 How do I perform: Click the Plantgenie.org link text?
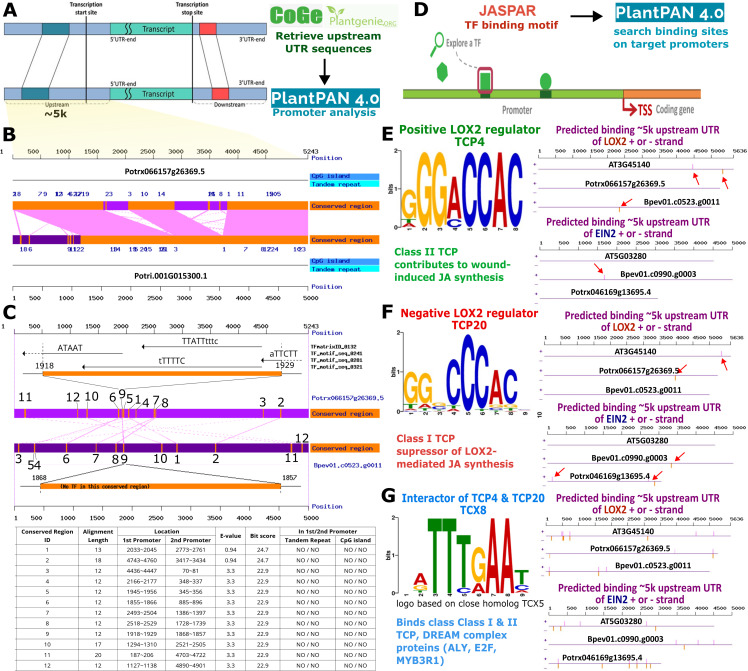click(363, 19)
